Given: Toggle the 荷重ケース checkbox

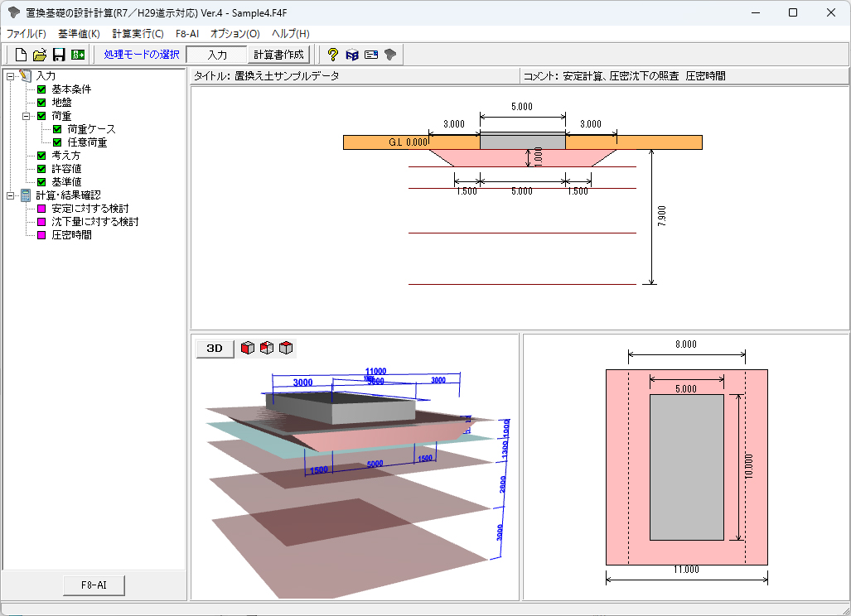Looking at the screenshot, I should click(x=57, y=129).
